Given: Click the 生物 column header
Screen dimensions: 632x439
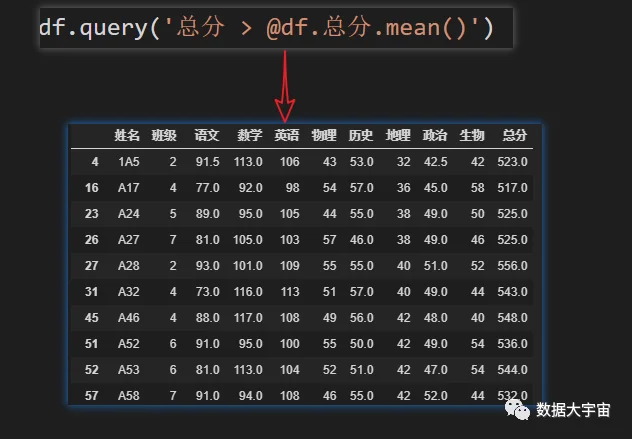Looking at the screenshot, I should [472, 135].
